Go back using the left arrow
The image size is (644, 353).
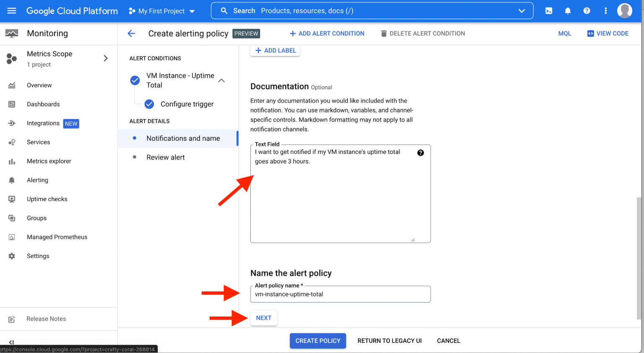(131, 34)
